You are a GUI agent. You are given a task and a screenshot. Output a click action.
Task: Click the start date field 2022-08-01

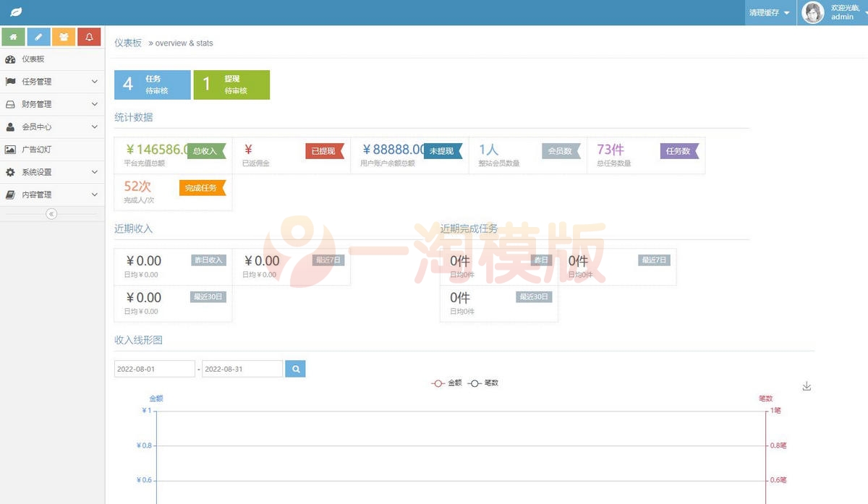click(155, 369)
